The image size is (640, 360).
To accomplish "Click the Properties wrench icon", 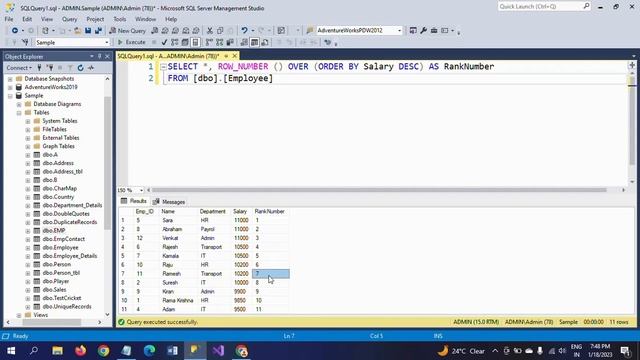I will tap(423, 31).
